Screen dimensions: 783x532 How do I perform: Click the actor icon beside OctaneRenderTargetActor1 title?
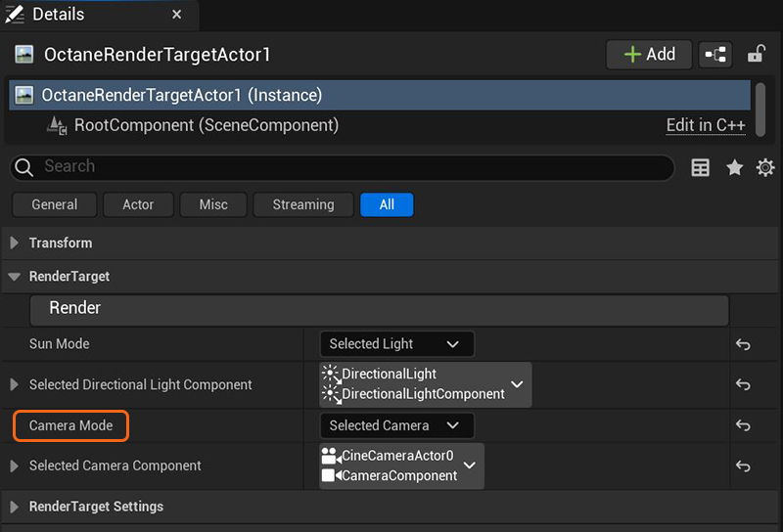click(x=23, y=55)
